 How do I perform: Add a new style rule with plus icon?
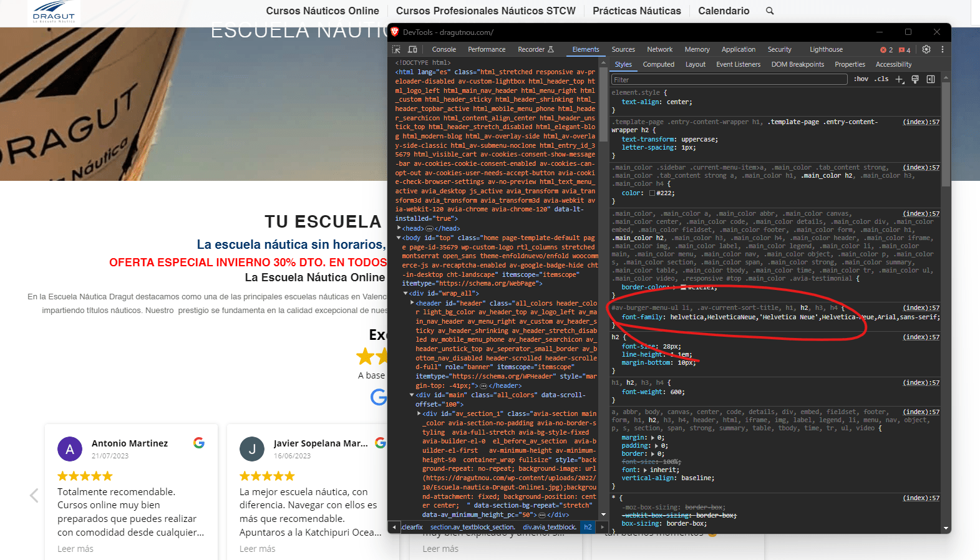coord(900,79)
